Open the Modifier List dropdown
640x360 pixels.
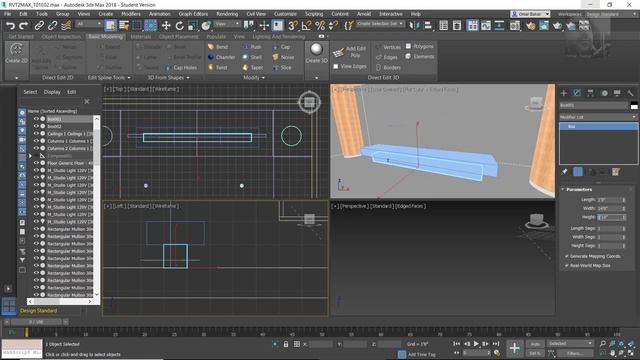598,117
